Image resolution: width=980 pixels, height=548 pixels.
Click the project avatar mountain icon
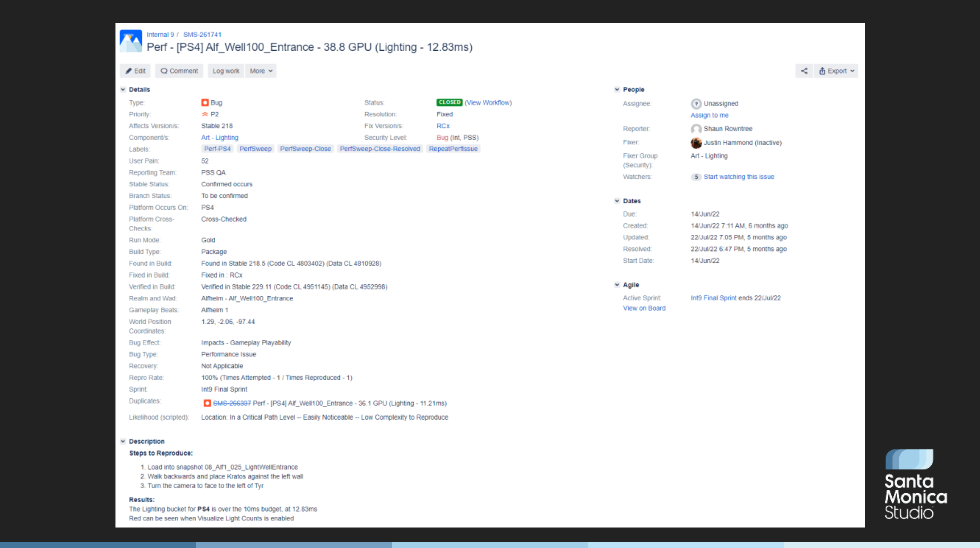131,41
